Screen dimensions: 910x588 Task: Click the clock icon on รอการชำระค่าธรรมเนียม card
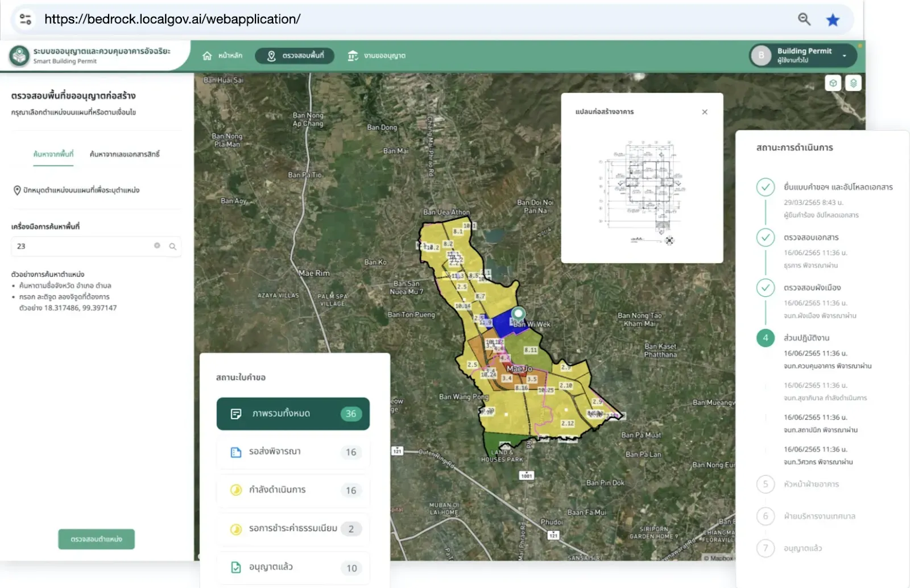(236, 529)
